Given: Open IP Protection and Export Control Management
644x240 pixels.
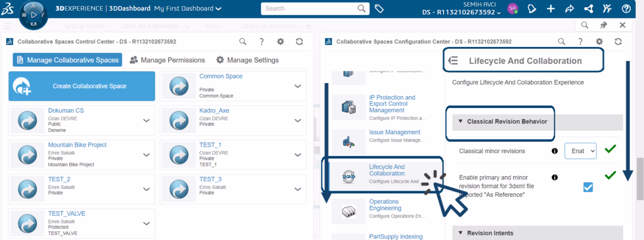Looking at the screenshot, I should coord(392,104).
